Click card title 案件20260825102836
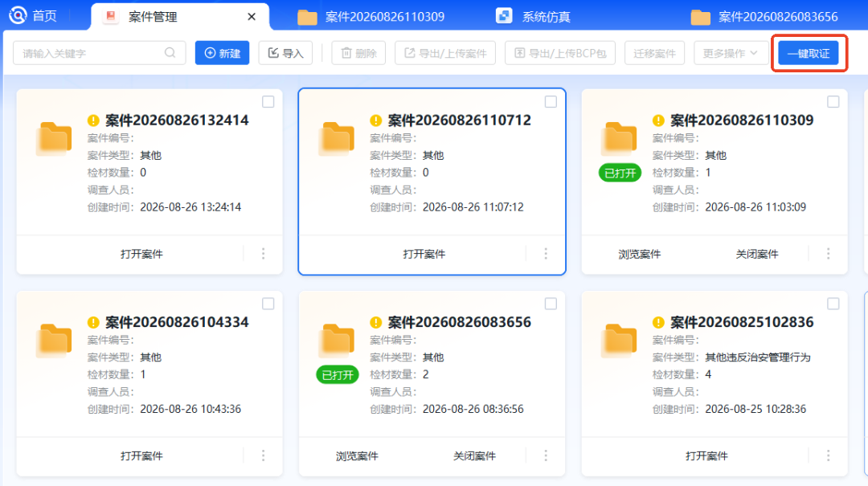Image resolution: width=868 pixels, height=486 pixels. (742, 322)
